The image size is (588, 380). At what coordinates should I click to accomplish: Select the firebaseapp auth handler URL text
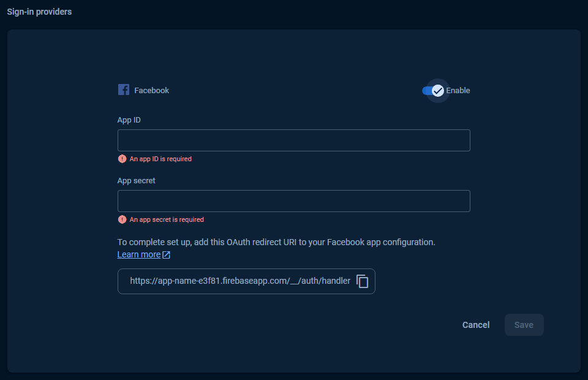tap(240, 281)
